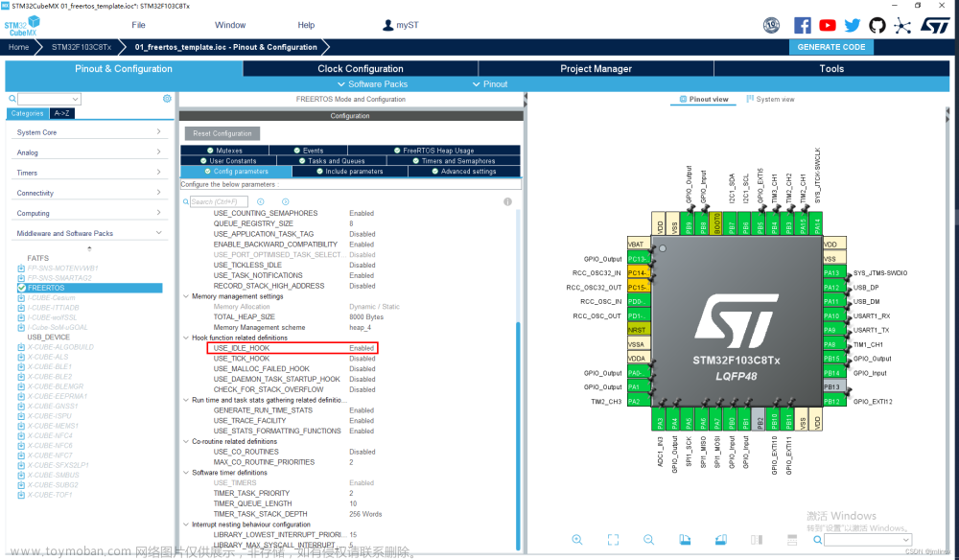959x560 pixels.
Task: Select TOTAL_HEAP_SIZE value 8000 Bytes
Action: pos(366,316)
